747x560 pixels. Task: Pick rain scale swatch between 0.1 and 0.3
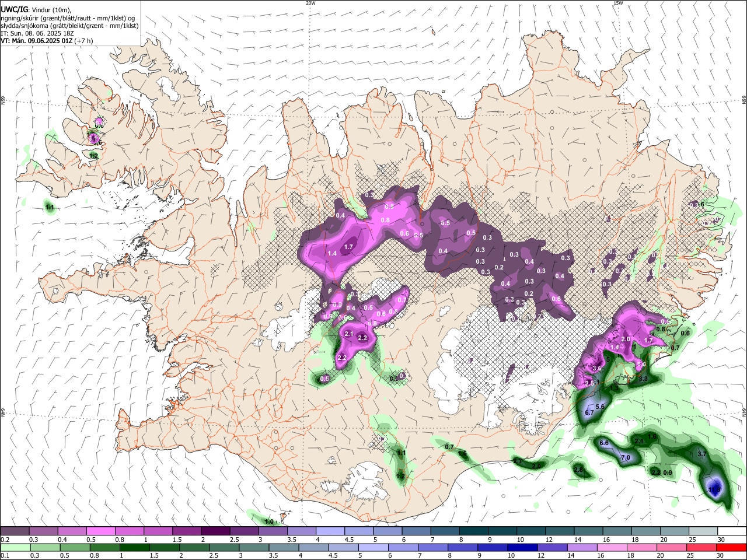coord(15,547)
